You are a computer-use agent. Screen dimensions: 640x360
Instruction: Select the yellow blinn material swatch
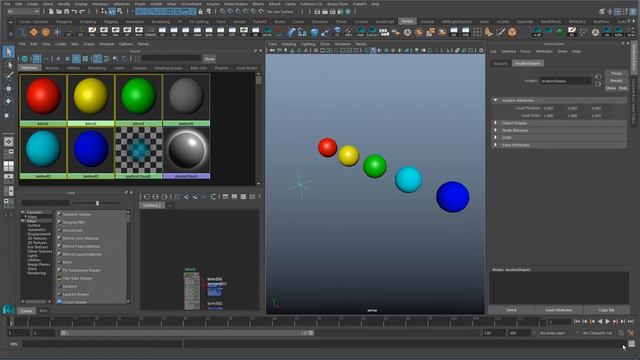91,100
